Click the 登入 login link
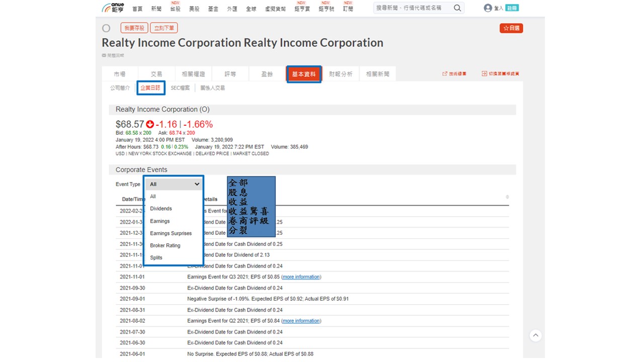 pos(499,8)
